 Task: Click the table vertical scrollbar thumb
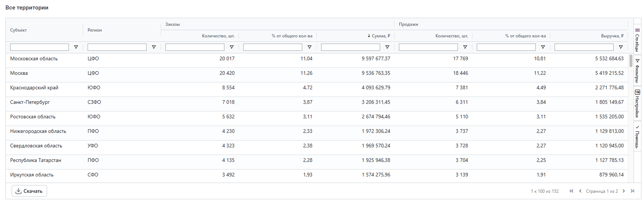point(631,61)
